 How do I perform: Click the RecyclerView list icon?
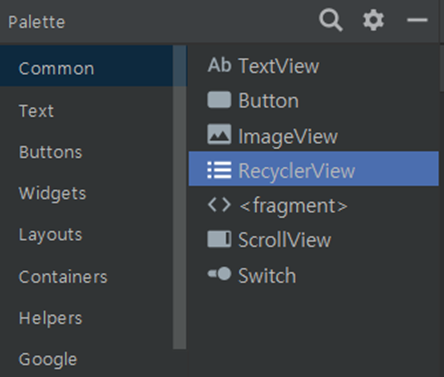[x=219, y=170]
